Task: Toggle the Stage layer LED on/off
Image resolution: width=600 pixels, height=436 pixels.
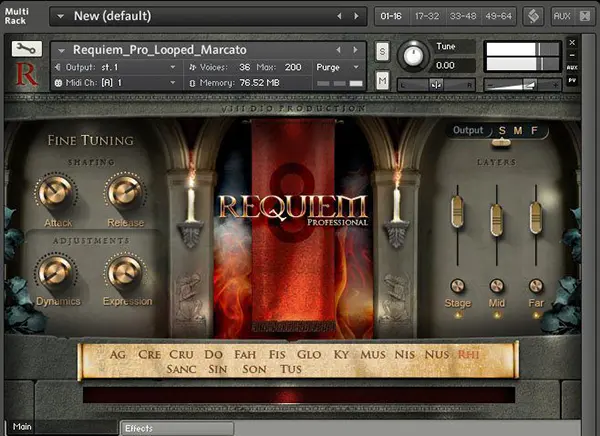Action: click(458, 315)
